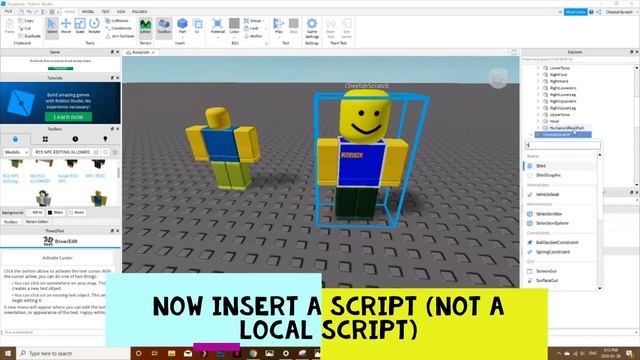The width and height of the screenshot is (640, 360).
Task: Set Toolbox background to None
Action: (x=76, y=212)
